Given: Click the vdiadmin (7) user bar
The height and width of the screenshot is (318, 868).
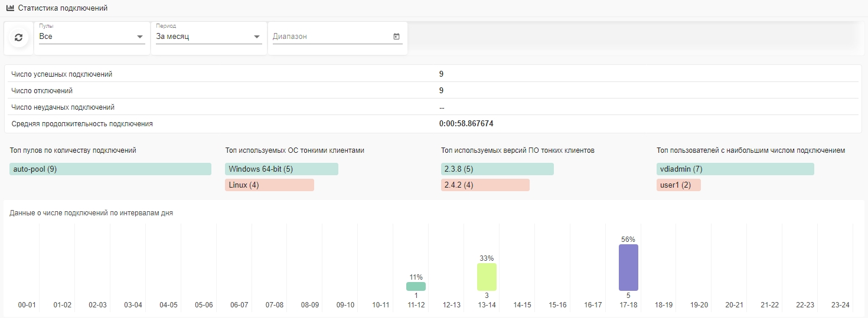Looking at the screenshot, I should (x=735, y=169).
